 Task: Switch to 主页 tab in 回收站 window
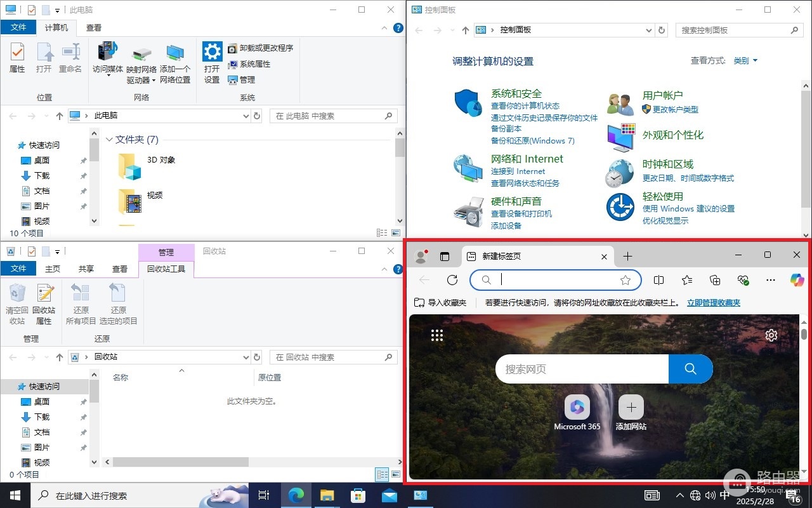coord(53,269)
